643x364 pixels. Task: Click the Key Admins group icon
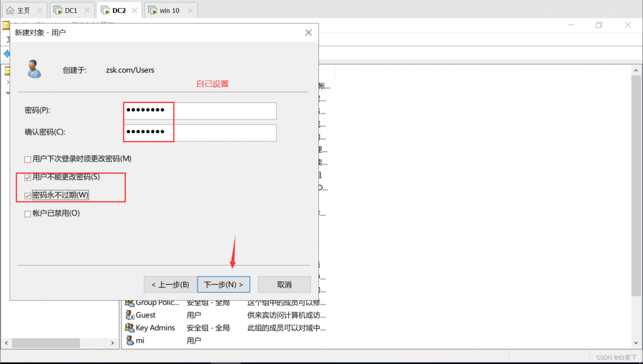click(130, 327)
